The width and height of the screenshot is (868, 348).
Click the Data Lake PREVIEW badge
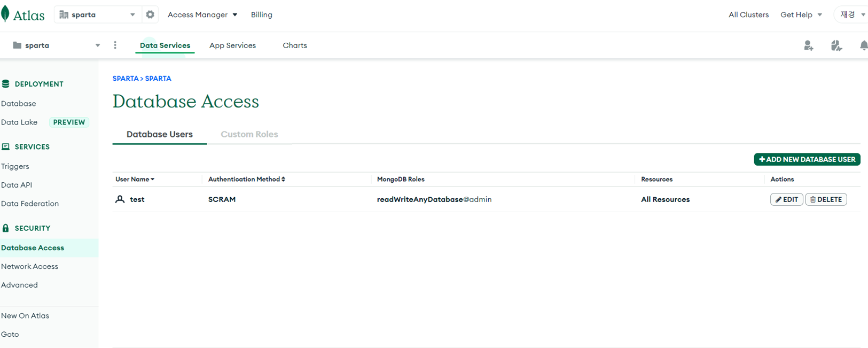(x=69, y=122)
